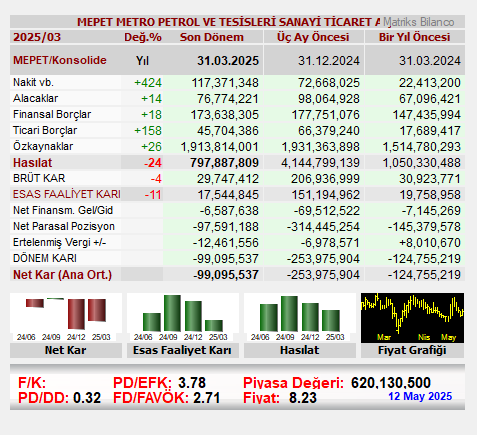Click the Piyasa Değeri value 620,130,500
Viewport: 477px width, 435px height.
391,383
